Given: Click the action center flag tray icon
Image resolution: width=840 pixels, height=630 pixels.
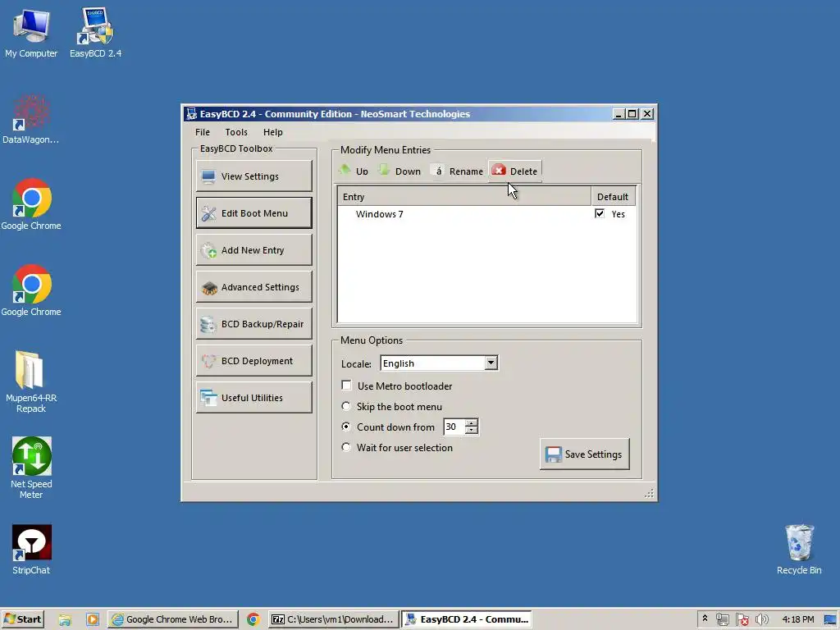Looking at the screenshot, I should coord(742,620).
